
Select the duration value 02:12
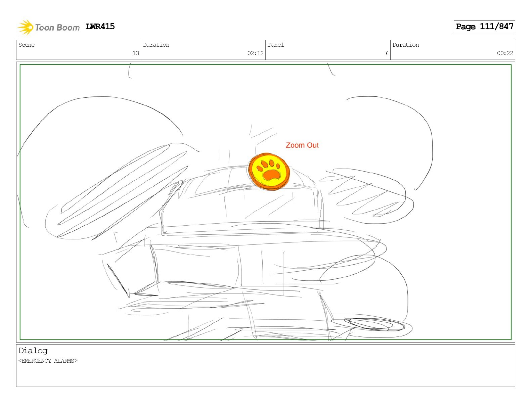click(256, 53)
